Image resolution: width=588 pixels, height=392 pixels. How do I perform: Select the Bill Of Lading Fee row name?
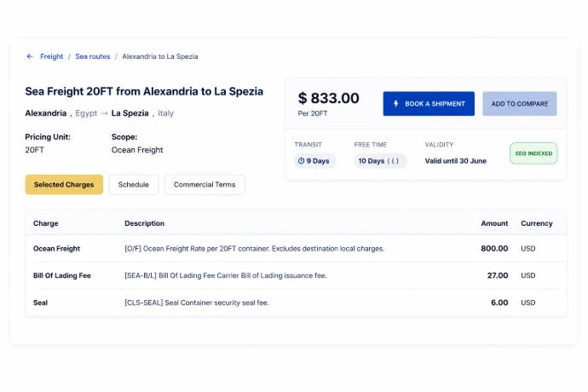coord(62,275)
